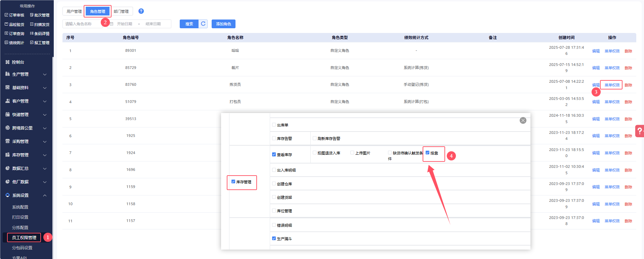Screen dimensions: 644x259
Task: Click the 控制台 dashboard icon in sidebar
Action: point(7,62)
